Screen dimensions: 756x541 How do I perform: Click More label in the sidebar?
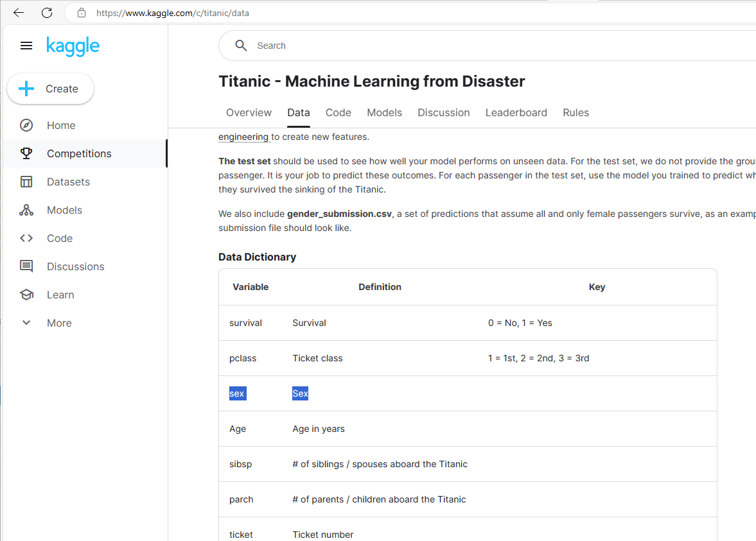tap(59, 323)
